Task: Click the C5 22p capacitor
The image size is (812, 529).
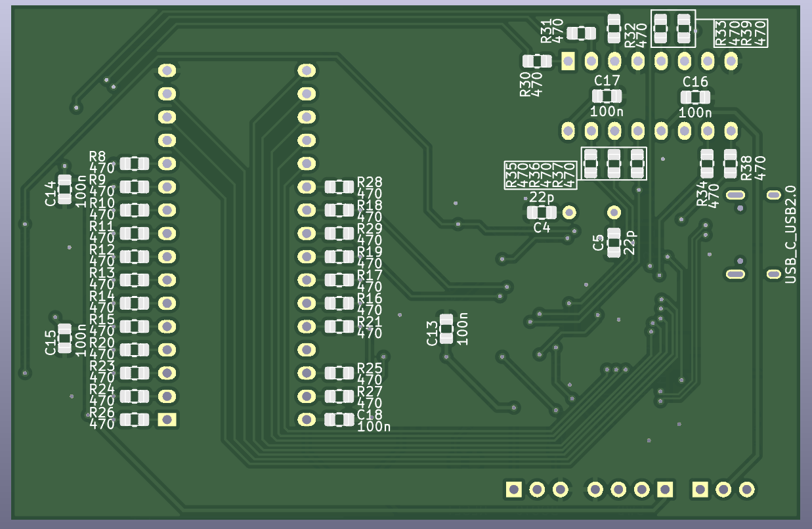Action: [614, 243]
